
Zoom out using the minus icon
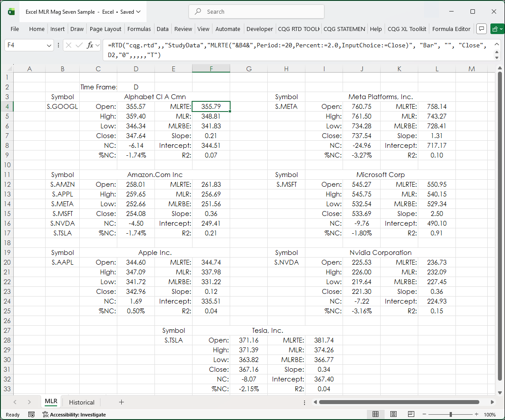pyautogui.click(x=424, y=414)
